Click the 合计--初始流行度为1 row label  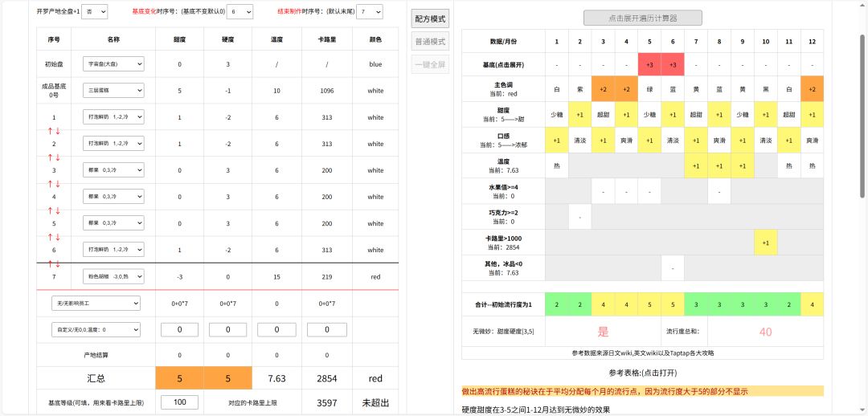tap(503, 305)
